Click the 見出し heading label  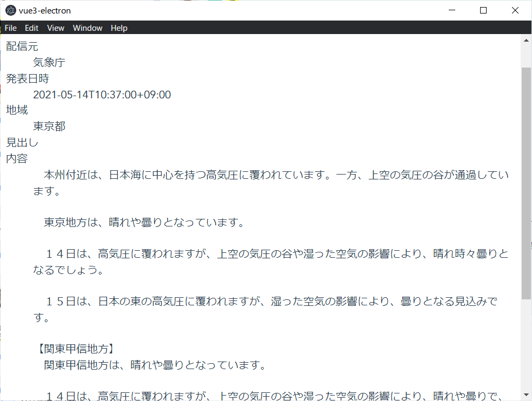(22, 142)
